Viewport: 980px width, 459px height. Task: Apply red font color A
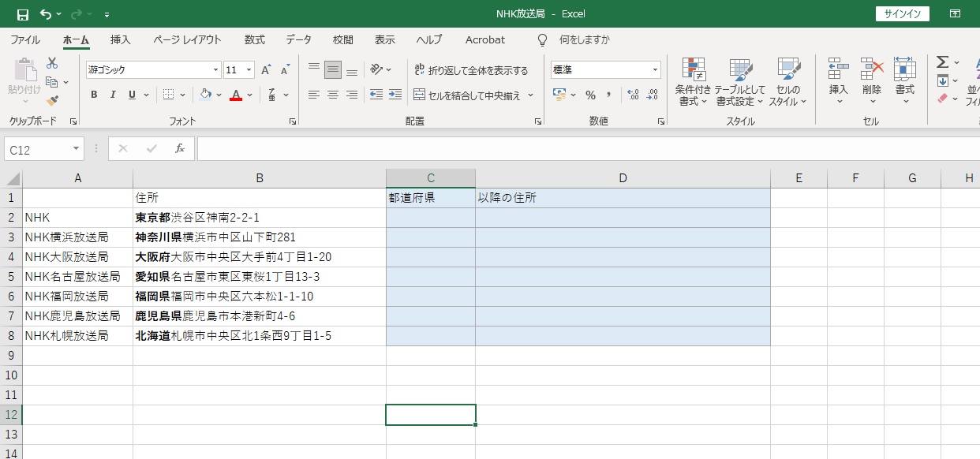tap(236, 95)
